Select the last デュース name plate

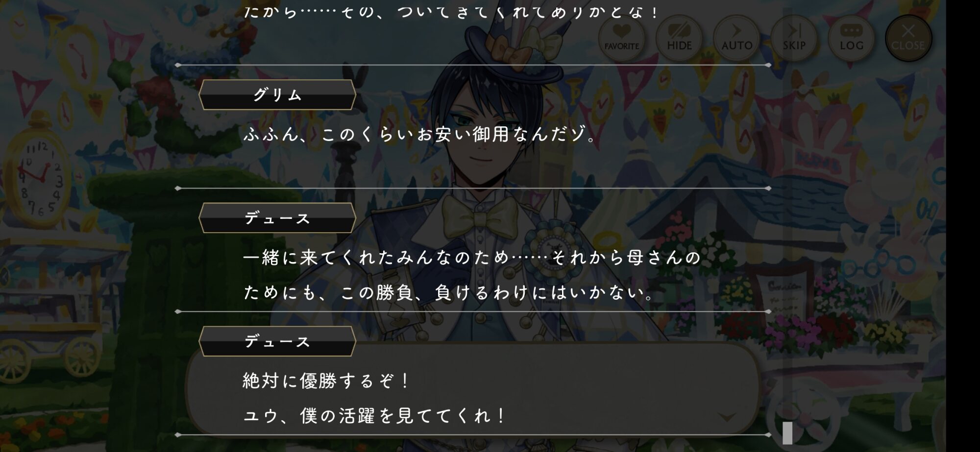(x=277, y=341)
